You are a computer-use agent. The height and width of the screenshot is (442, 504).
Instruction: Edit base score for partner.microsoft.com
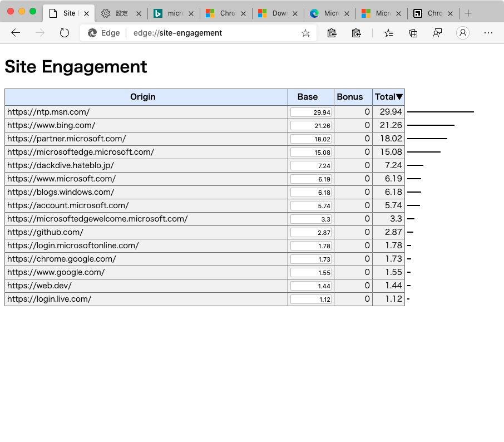click(311, 139)
